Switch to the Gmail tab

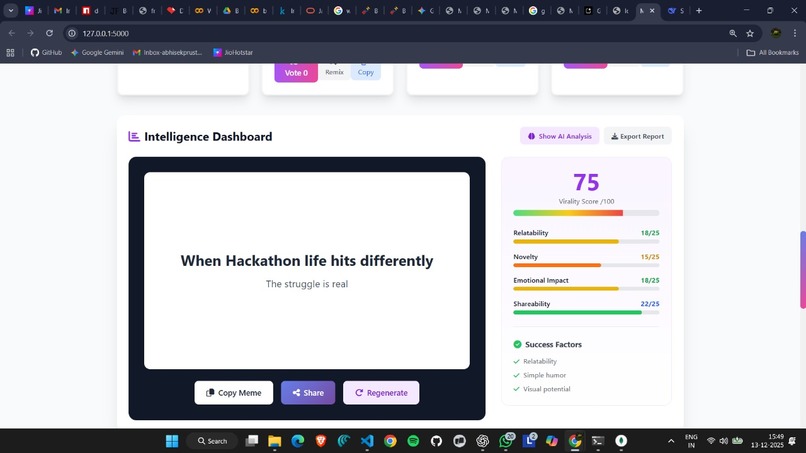pos(62,10)
